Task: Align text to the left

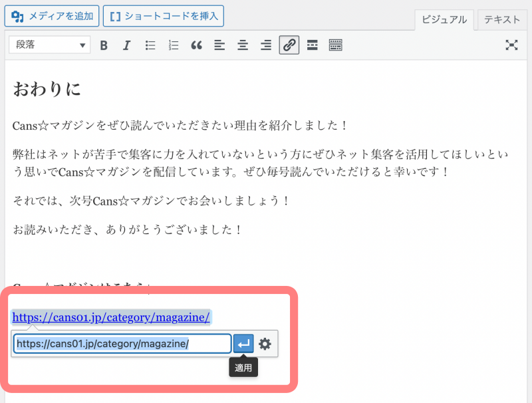Action: tap(219, 45)
